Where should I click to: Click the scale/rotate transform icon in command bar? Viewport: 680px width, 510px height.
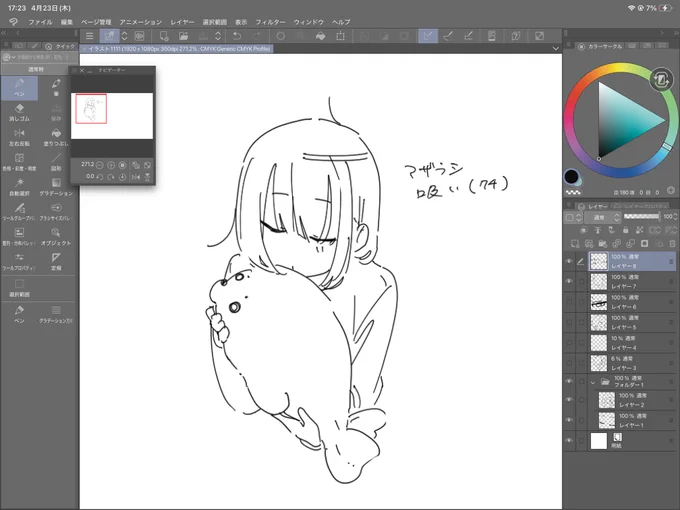(340, 36)
